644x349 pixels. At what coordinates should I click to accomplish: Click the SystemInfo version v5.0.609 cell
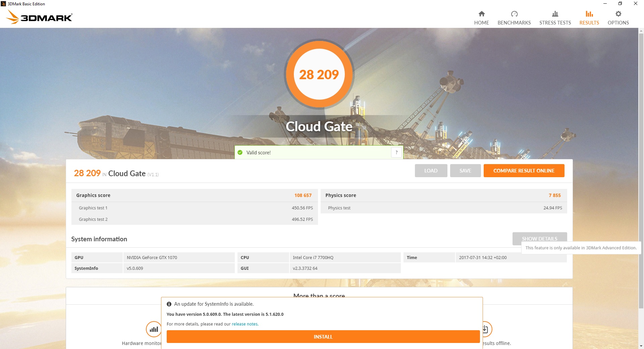click(179, 268)
